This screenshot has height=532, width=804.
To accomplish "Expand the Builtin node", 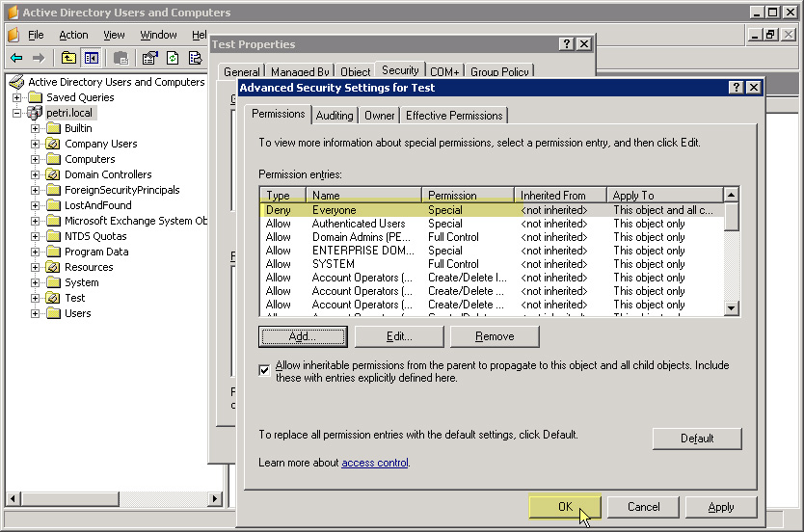I will 35,128.
